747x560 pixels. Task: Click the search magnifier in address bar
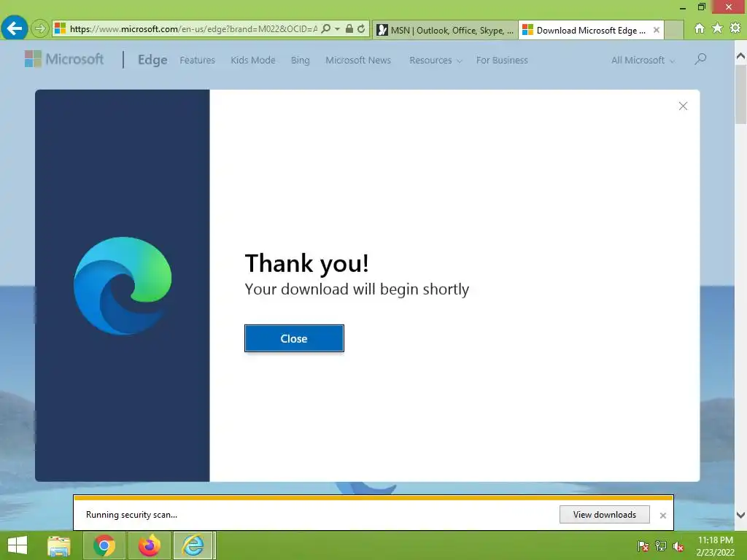click(326, 29)
